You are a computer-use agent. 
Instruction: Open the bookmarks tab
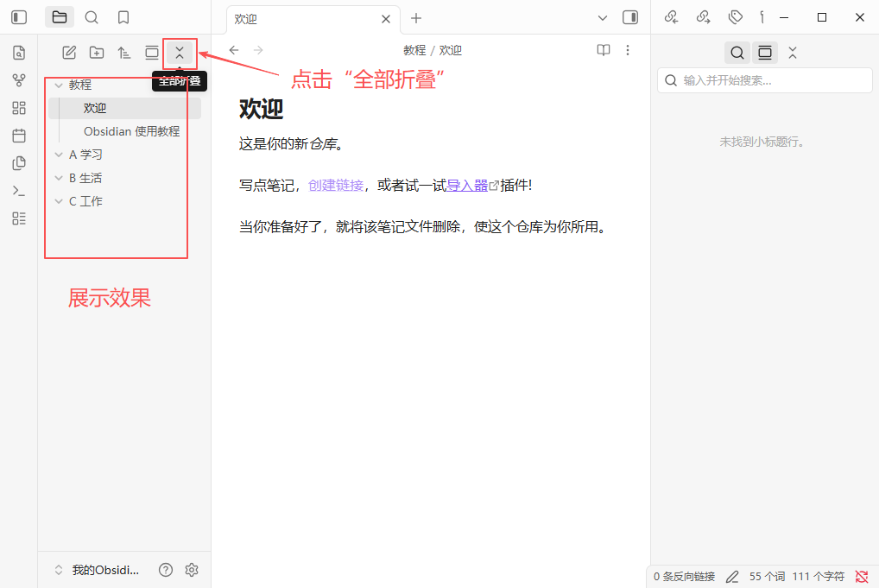coord(123,17)
